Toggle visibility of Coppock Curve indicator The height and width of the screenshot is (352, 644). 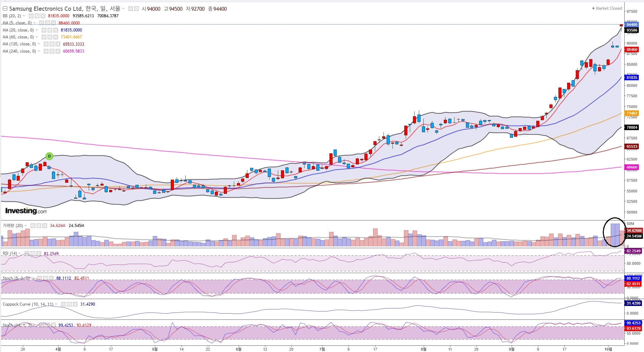[64, 304]
